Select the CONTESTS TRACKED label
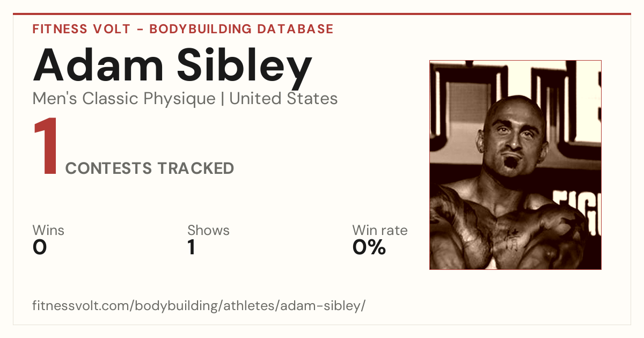Screen dimensions: 644x338 pos(150,168)
